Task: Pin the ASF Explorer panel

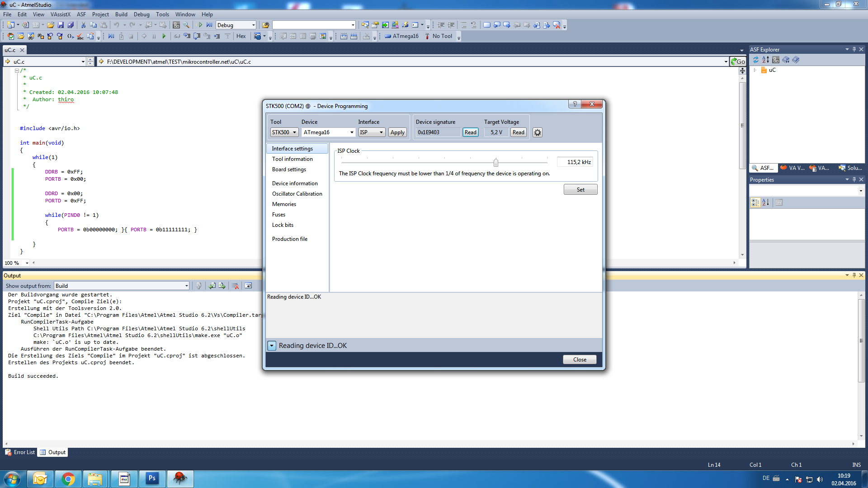Action: [854, 49]
